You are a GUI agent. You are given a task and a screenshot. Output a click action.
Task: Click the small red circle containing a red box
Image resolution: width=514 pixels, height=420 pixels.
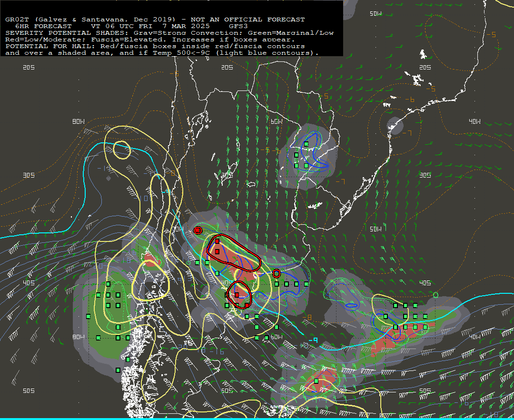click(x=198, y=230)
